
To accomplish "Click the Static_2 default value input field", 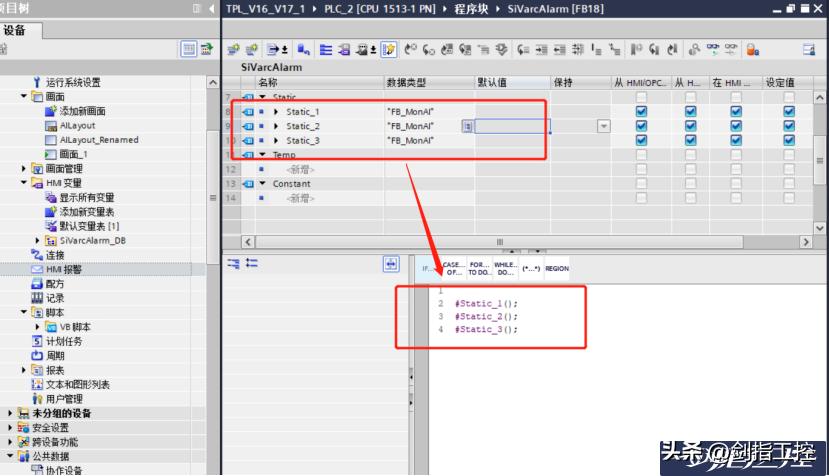I will (x=512, y=126).
